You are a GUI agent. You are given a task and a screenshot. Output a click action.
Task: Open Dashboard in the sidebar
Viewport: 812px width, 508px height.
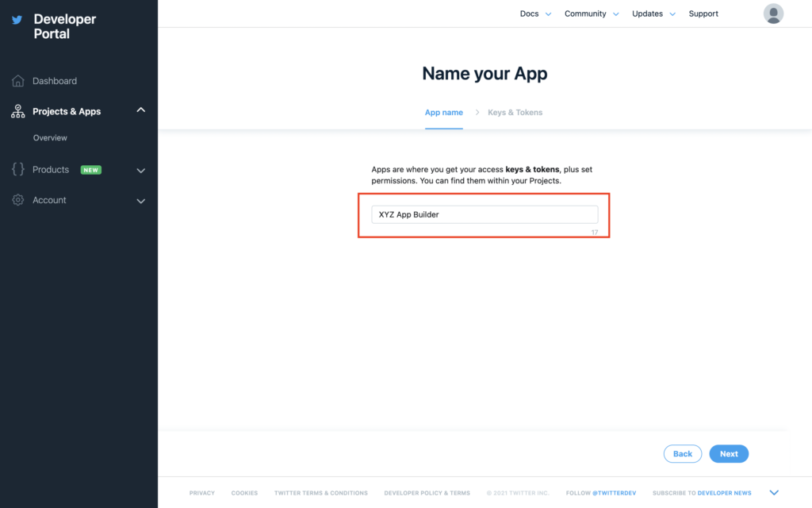click(x=55, y=81)
